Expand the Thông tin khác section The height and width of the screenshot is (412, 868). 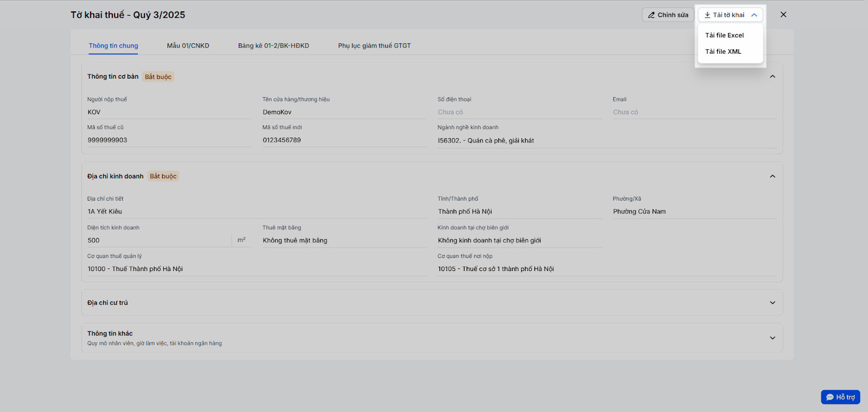coord(773,338)
